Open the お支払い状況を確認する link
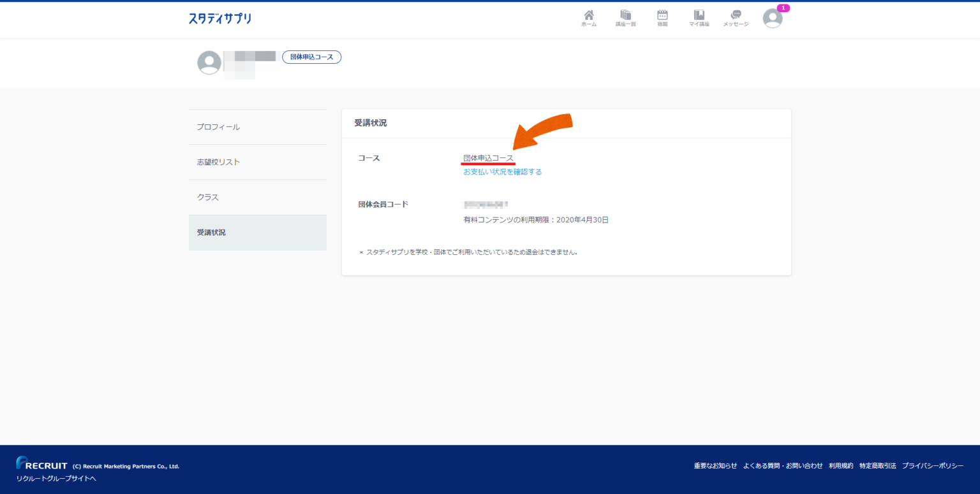Screen dimensions: 980x494 click(x=502, y=172)
